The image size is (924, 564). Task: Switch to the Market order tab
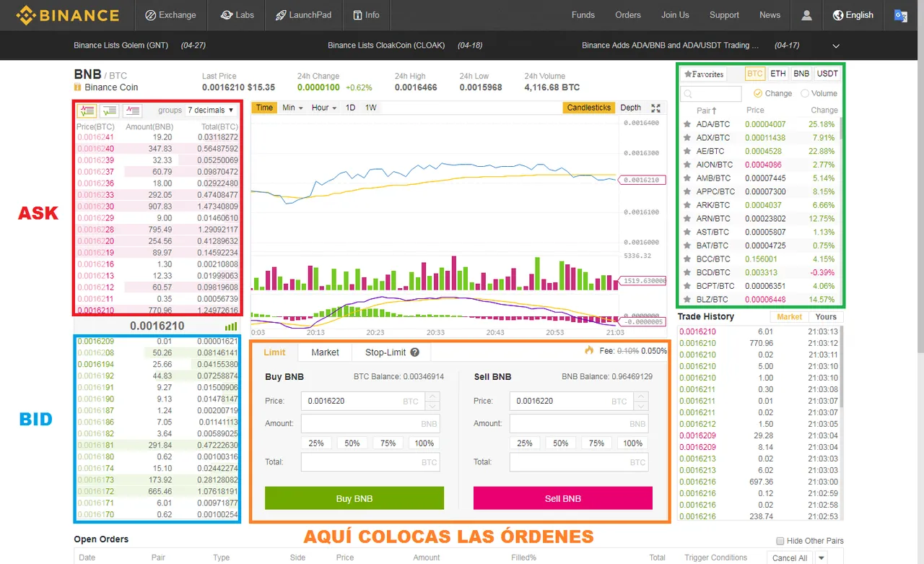325,352
